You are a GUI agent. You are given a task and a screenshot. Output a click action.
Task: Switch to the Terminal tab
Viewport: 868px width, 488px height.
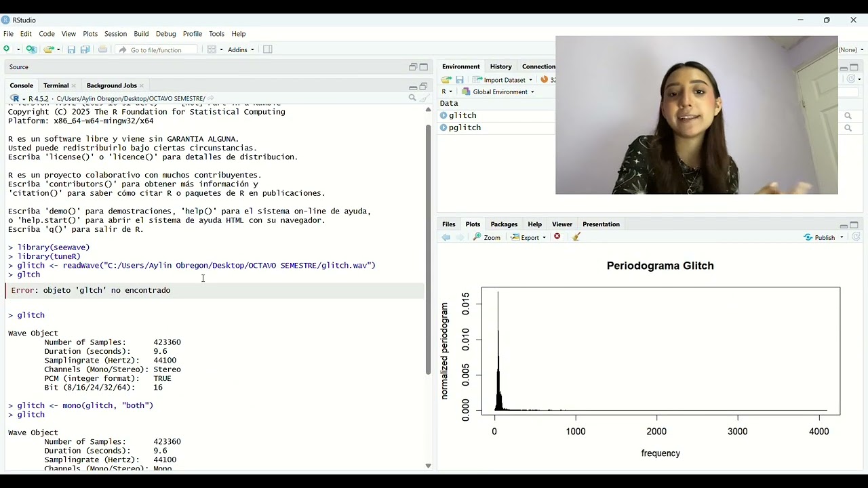(x=56, y=85)
